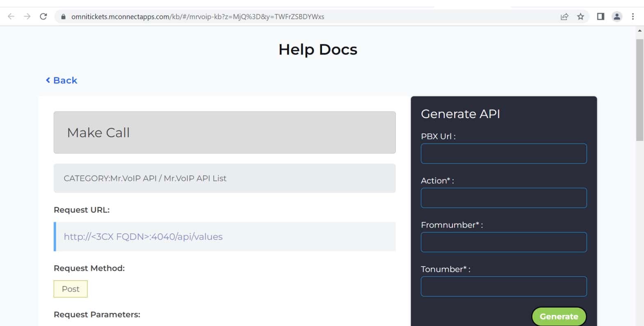This screenshot has width=644, height=326.
Task: Focus the Fromnumber input field
Action: [504, 242]
